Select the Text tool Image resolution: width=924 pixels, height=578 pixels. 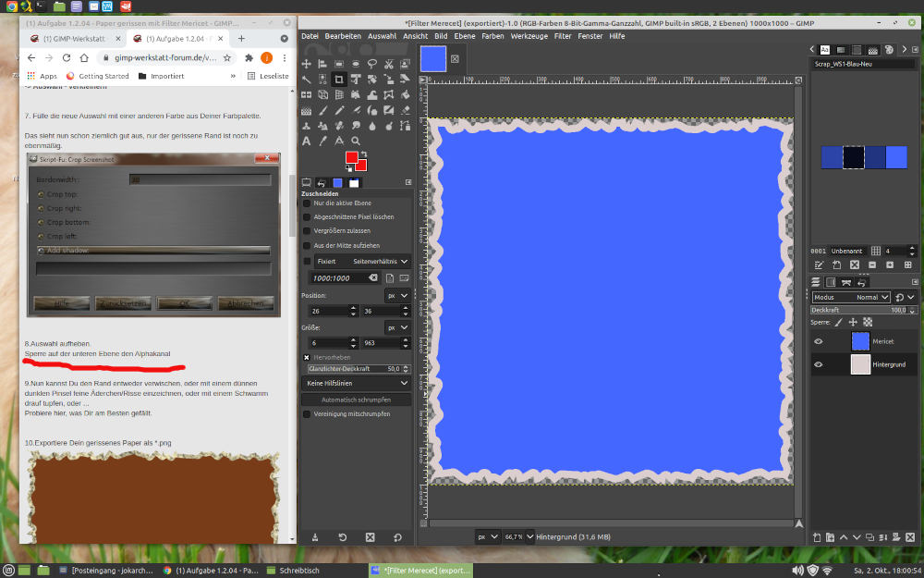point(306,141)
